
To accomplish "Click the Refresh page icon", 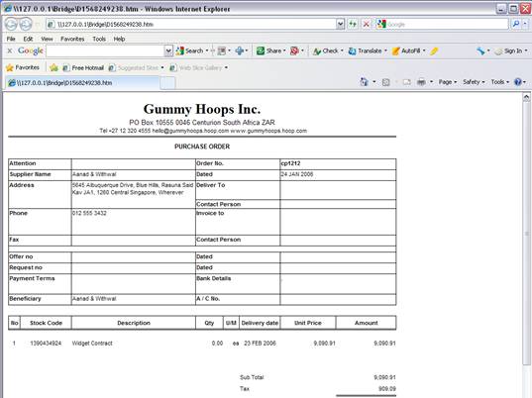I will click(353, 24).
